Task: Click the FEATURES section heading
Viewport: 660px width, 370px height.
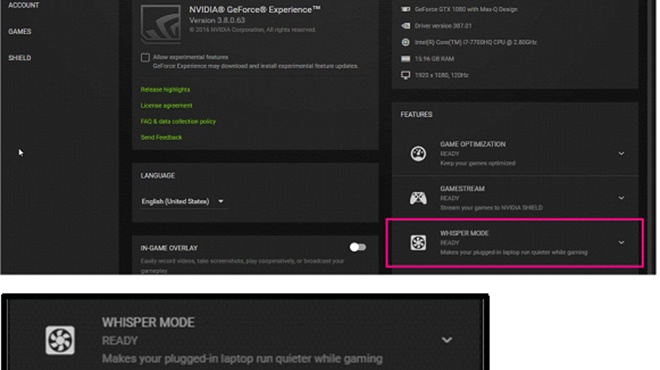Action: tap(416, 114)
